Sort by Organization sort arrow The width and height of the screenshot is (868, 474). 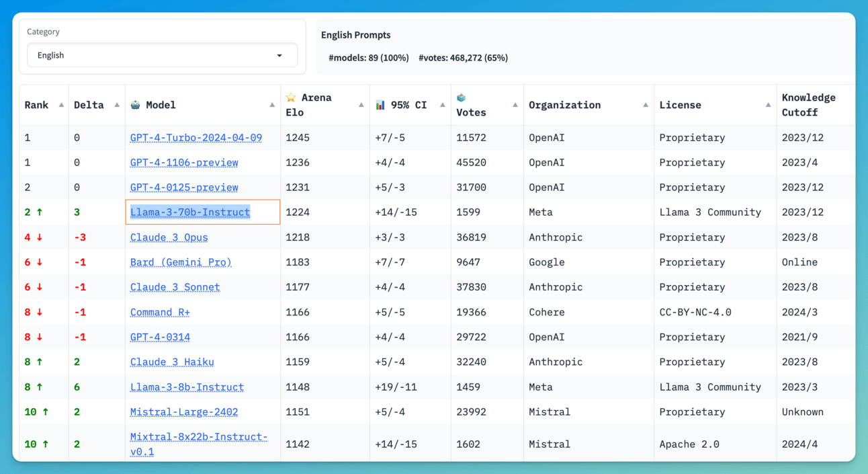(646, 105)
